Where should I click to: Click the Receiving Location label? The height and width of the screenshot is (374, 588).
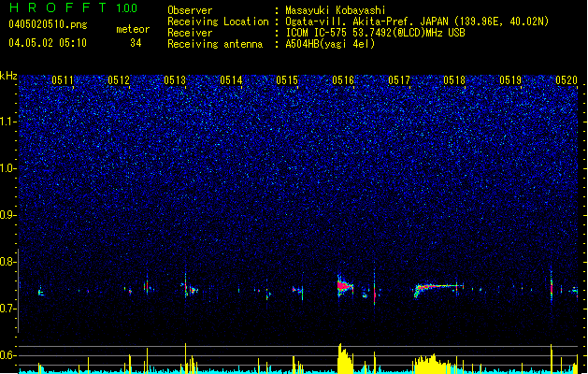coord(218,22)
